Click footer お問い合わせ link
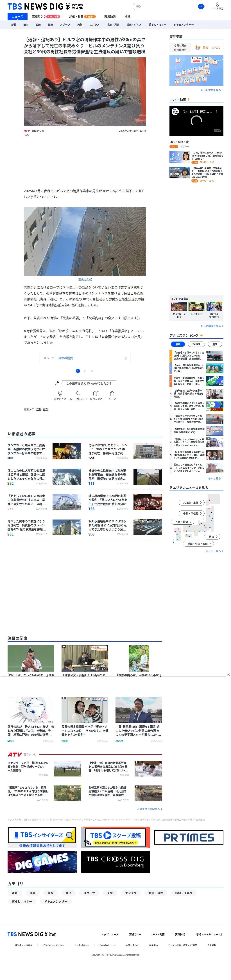Screen dimensions: 231x980 tap(132, 945)
